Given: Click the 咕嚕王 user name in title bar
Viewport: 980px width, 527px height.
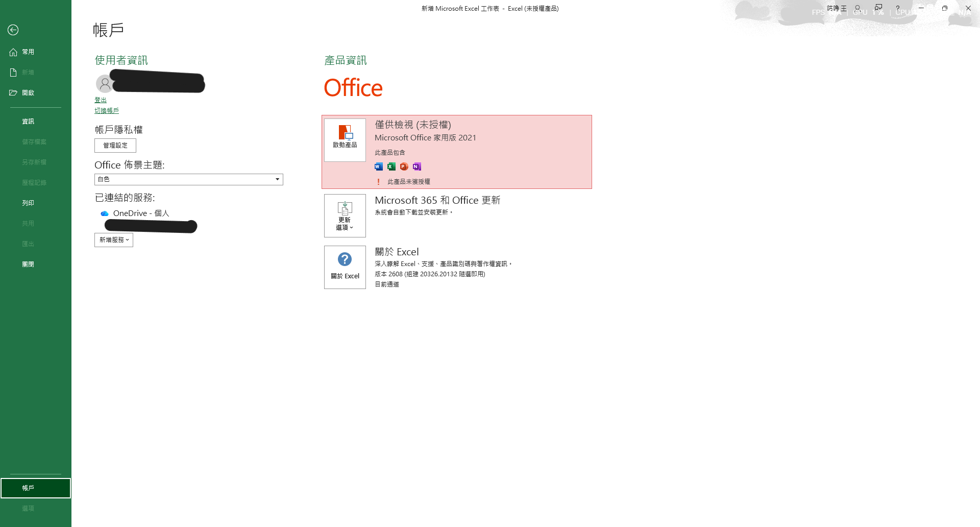Looking at the screenshot, I should click(x=837, y=8).
